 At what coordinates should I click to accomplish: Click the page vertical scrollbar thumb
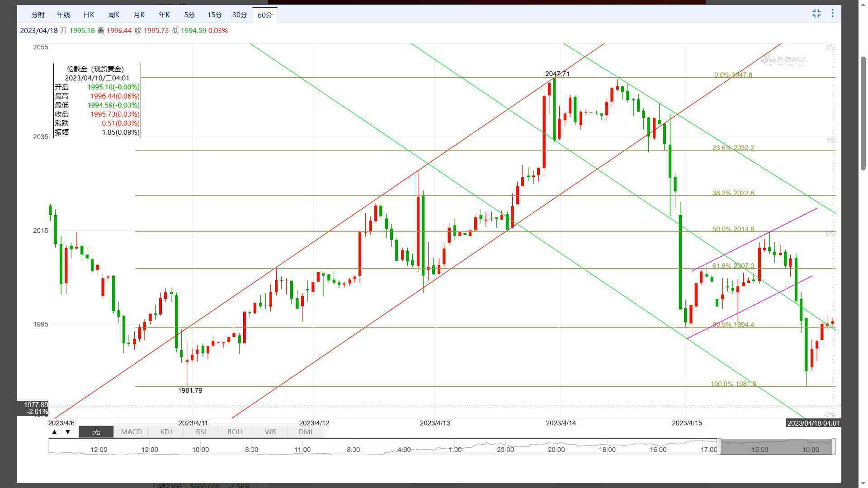pos(863,113)
